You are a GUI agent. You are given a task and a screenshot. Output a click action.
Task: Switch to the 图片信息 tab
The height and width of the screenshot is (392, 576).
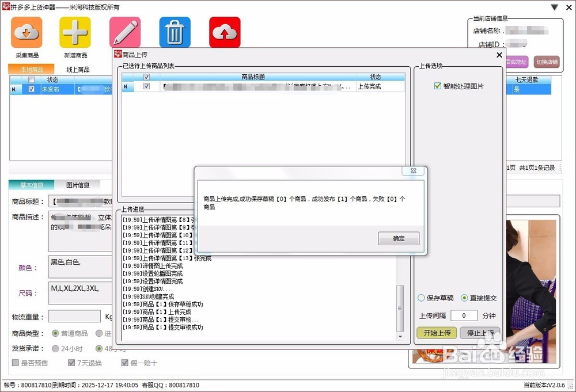click(78, 185)
